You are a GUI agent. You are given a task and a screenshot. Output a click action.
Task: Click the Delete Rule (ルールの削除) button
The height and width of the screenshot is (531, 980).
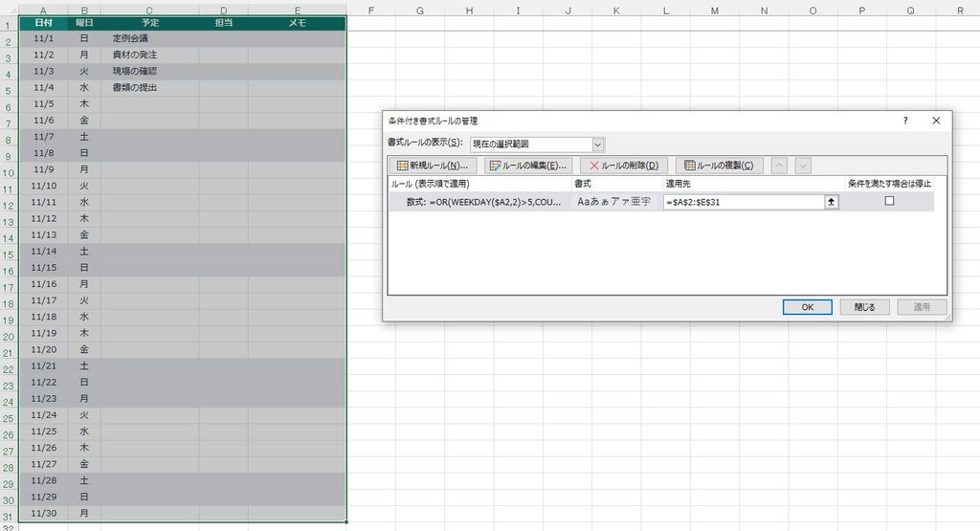pyautogui.click(x=624, y=166)
